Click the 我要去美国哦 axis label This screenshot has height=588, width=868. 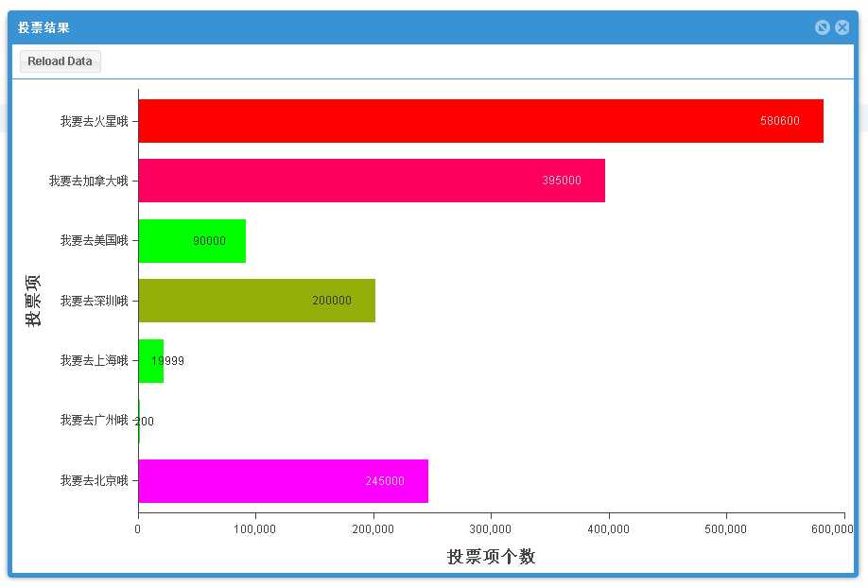95,241
